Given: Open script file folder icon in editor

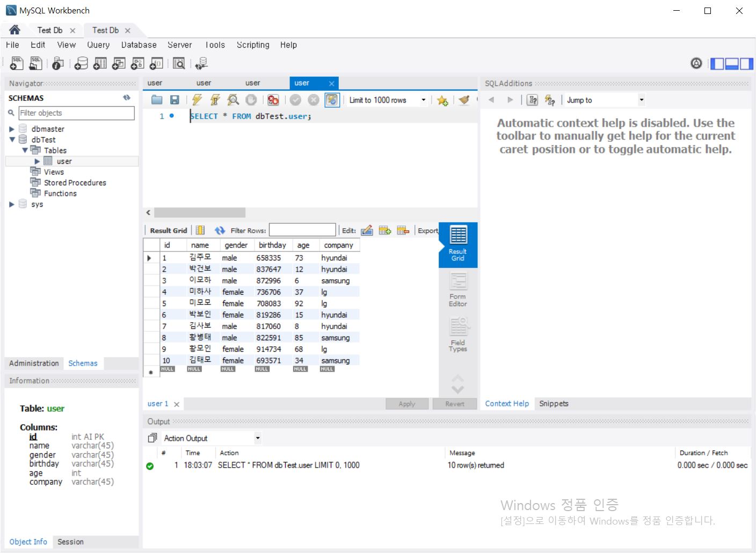Looking at the screenshot, I should point(157,100).
